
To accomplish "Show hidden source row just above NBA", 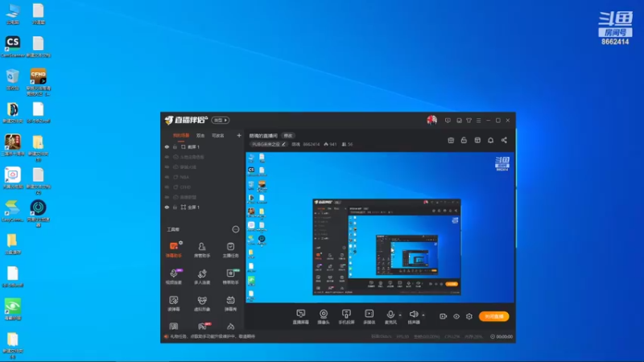I will (167, 167).
